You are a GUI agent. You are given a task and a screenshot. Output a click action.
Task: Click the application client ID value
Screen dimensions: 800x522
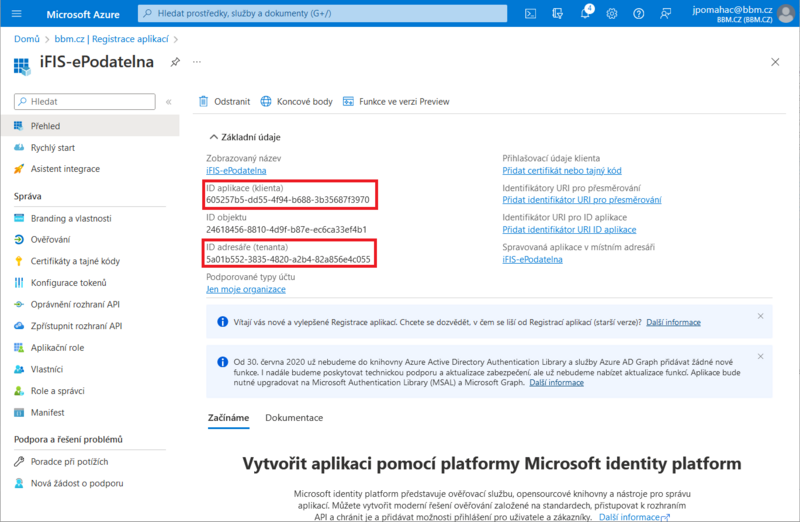pyautogui.click(x=288, y=200)
